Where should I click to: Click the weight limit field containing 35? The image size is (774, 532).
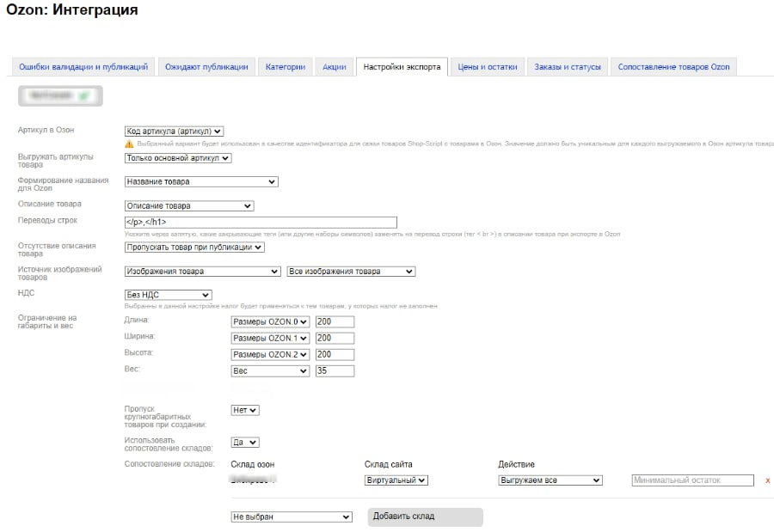click(x=335, y=370)
